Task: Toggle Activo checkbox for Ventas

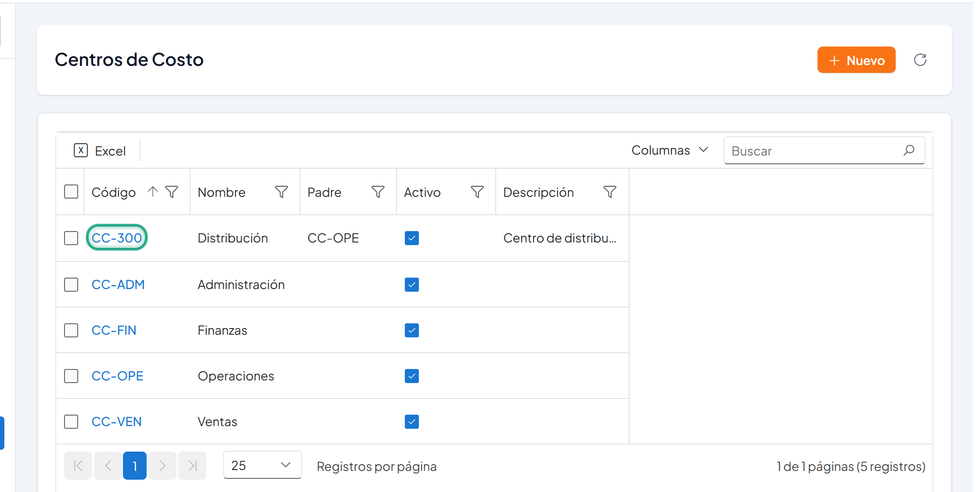Action: click(x=412, y=422)
